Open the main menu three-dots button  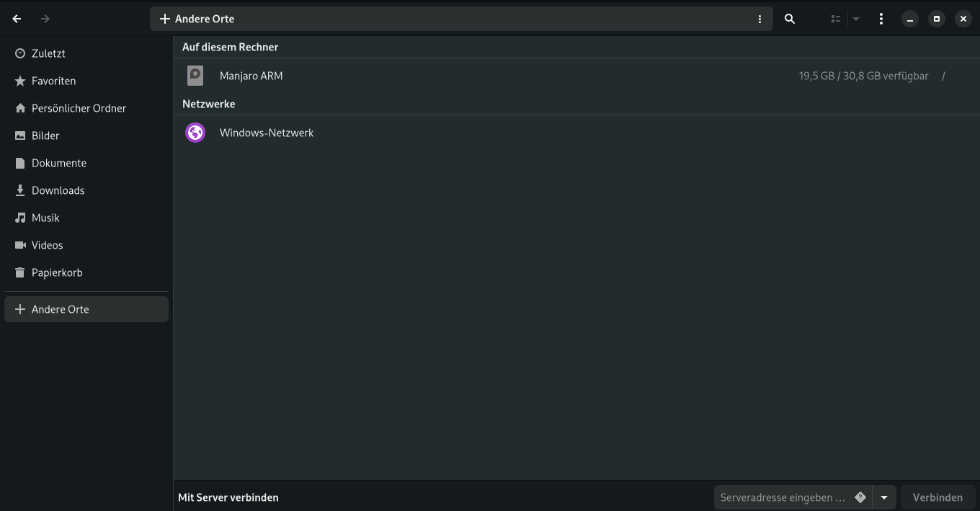(881, 19)
